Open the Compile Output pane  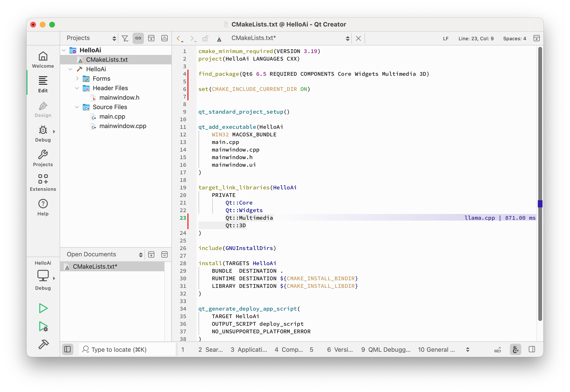289,349
